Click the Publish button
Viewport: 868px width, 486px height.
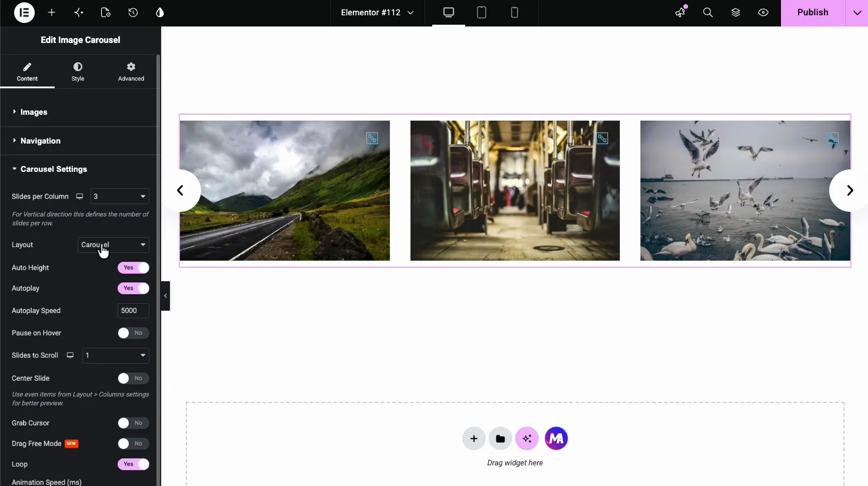[813, 13]
